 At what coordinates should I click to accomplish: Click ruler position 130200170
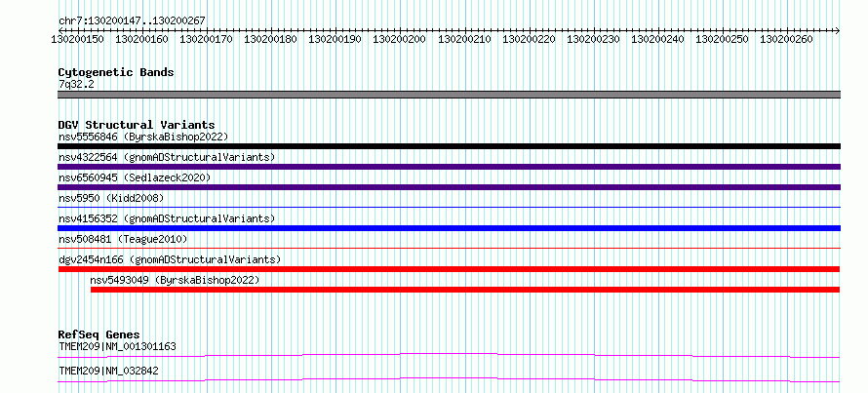(206, 39)
